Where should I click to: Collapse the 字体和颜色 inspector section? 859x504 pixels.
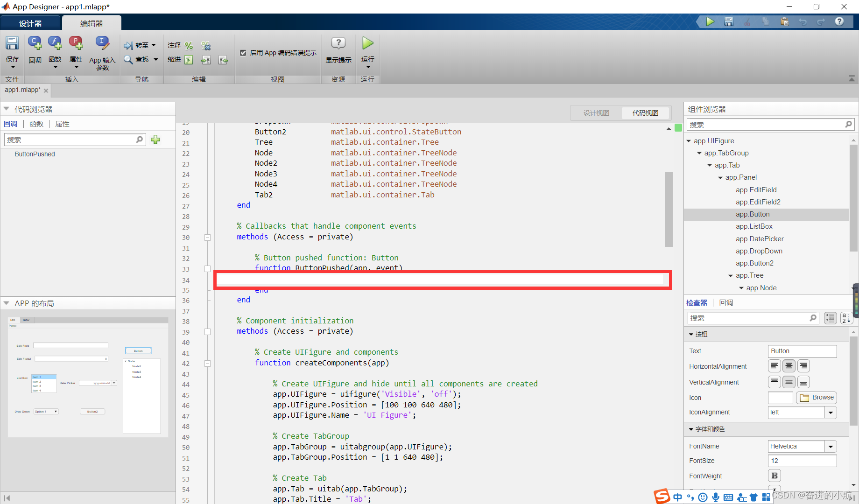(x=691, y=429)
